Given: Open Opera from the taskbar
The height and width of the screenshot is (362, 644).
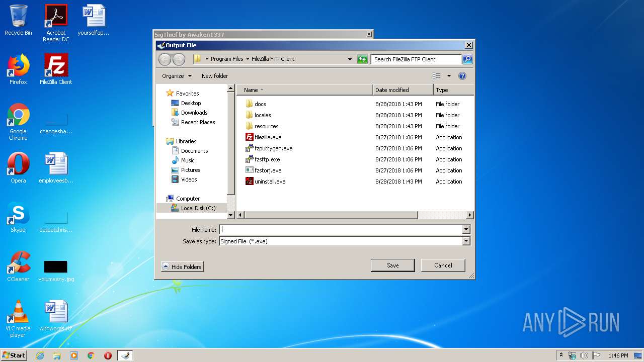Looking at the screenshot, I should click(108, 355).
